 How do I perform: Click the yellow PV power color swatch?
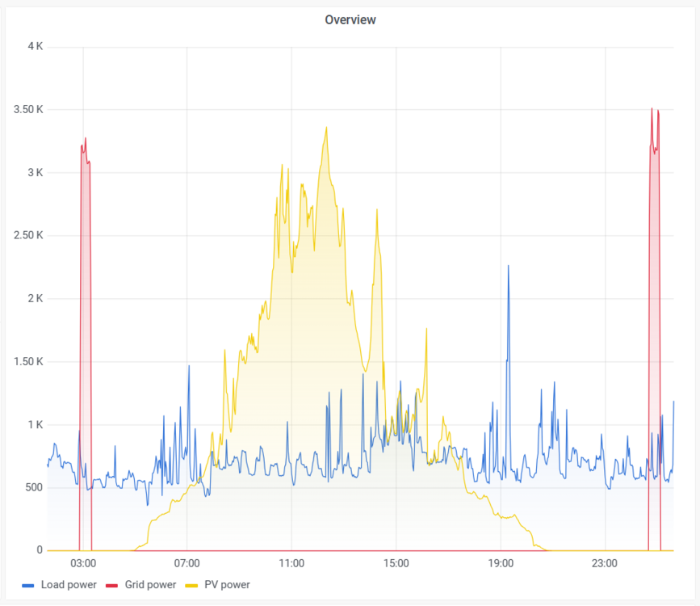click(191, 586)
